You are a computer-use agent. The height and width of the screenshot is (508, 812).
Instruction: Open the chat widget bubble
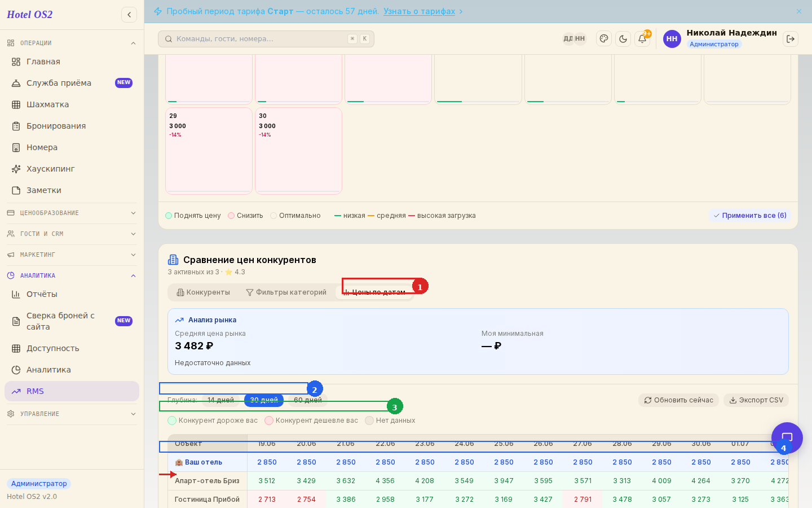pos(787,437)
